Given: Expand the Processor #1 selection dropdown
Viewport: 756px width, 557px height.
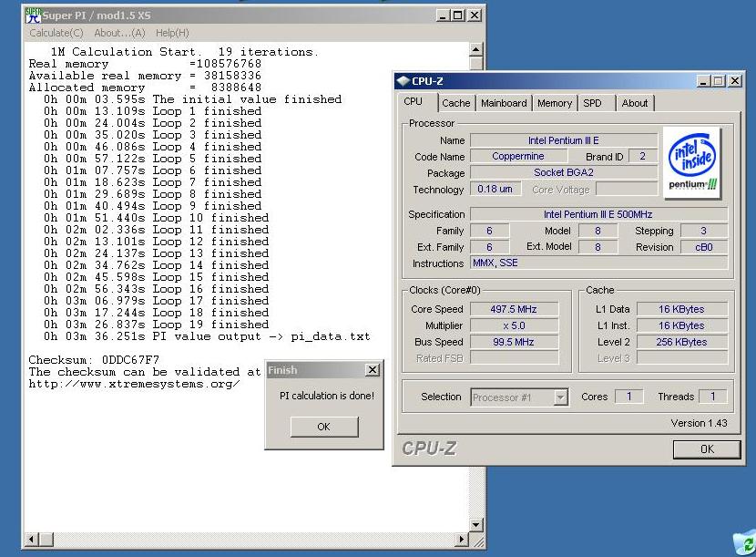Looking at the screenshot, I should [560, 397].
